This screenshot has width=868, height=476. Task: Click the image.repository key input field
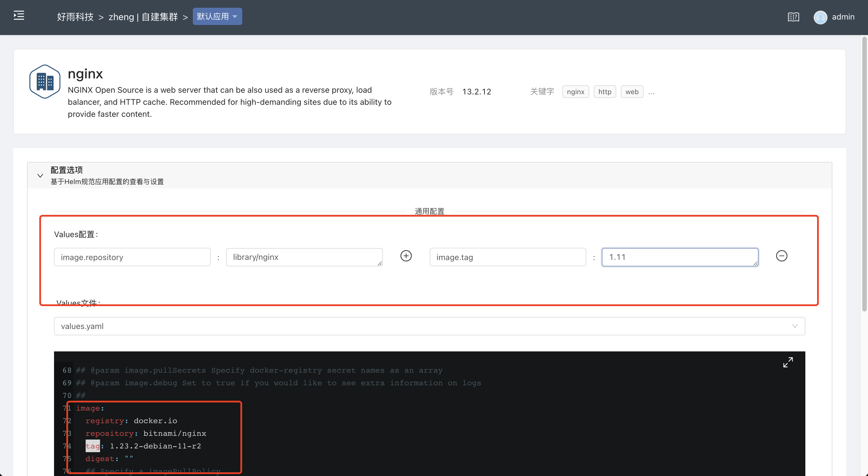coord(132,257)
